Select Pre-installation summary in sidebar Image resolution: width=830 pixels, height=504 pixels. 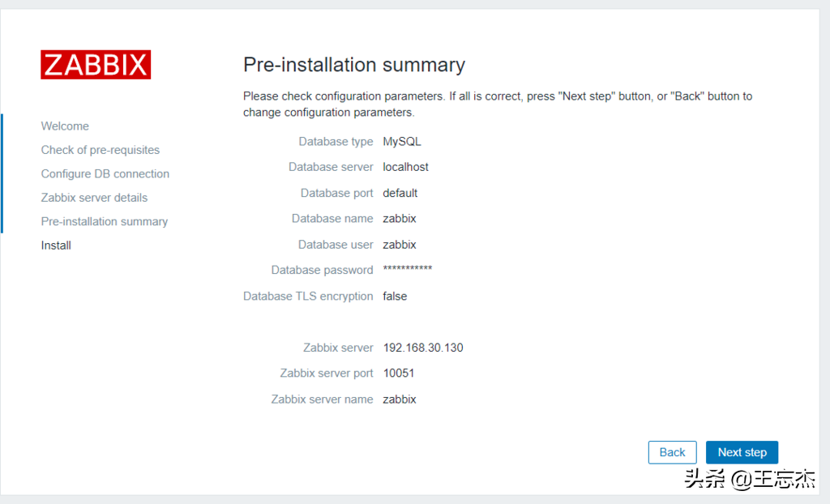click(105, 221)
